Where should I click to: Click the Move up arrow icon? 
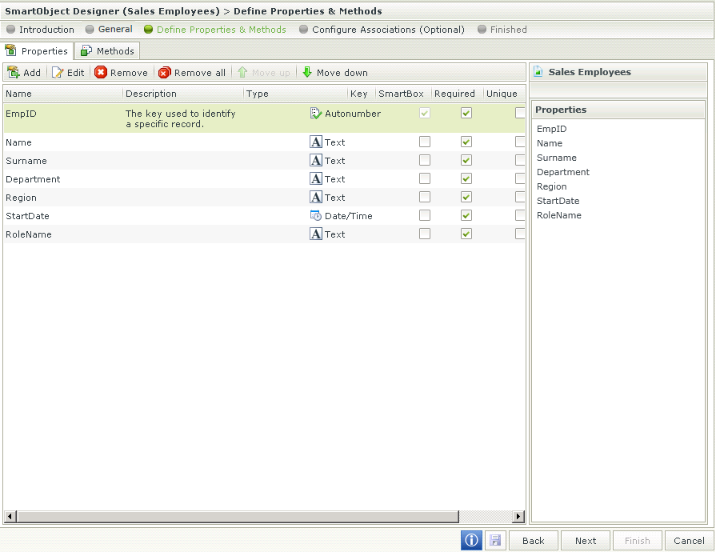pos(243,72)
